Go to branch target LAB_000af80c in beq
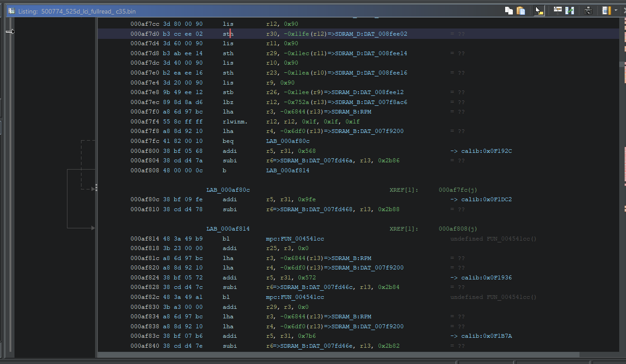The width and height of the screenshot is (626, 364). 287,141
